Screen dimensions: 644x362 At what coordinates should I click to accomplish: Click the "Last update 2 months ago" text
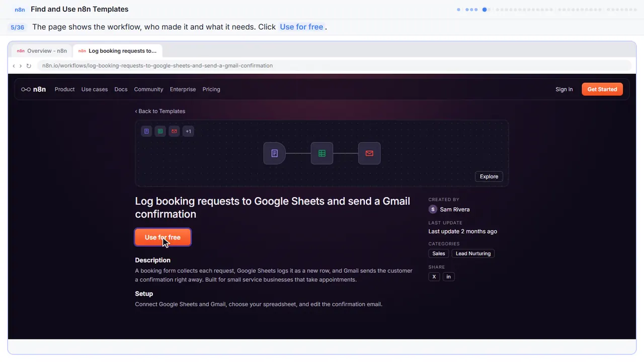[462, 231]
